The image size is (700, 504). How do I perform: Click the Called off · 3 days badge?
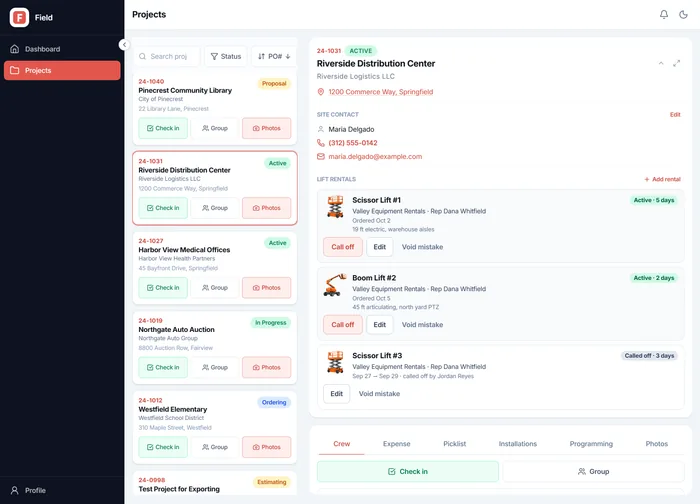click(649, 356)
